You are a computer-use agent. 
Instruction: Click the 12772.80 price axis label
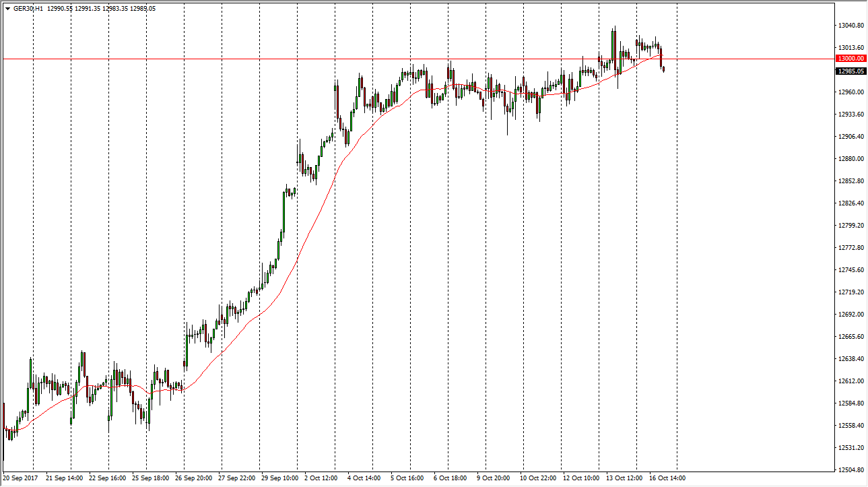pyautogui.click(x=850, y=248)
